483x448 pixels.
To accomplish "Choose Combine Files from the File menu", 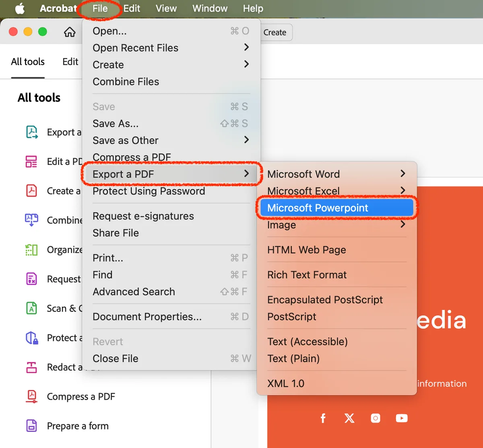I will 171,82.
